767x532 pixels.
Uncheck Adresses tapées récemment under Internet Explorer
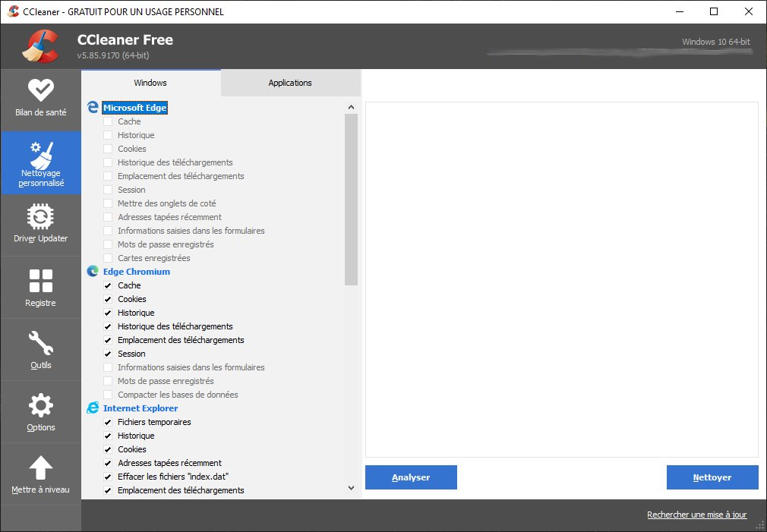pos(108,463)
